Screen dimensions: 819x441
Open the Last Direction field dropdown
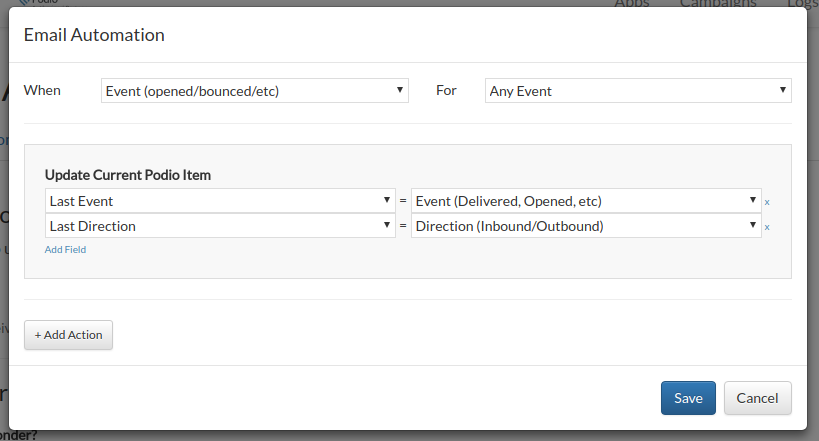(220, 226)
